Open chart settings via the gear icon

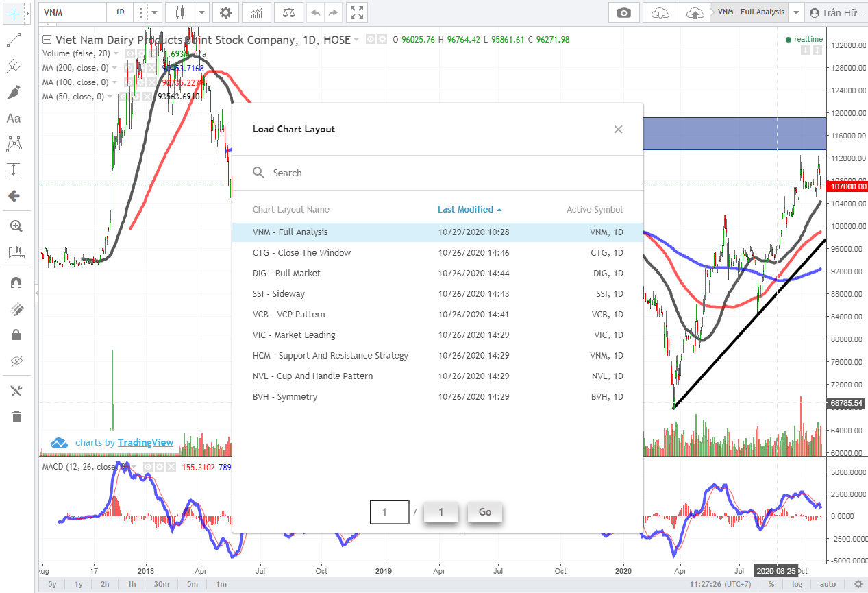coord(225,12)
